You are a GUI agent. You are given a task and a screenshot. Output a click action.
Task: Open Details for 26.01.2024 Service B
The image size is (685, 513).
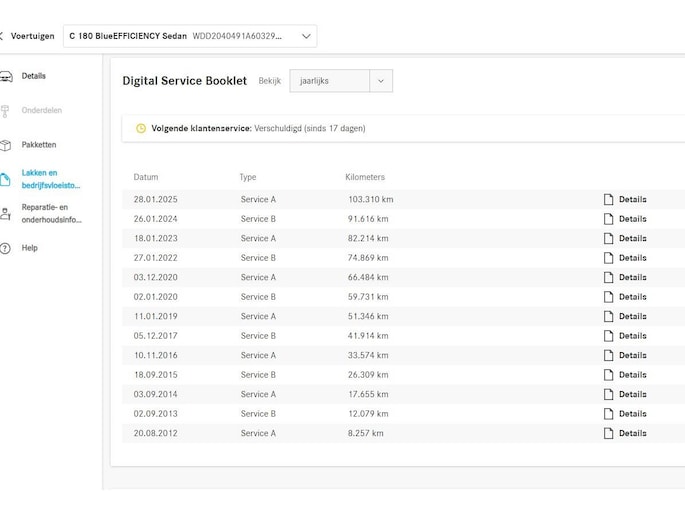click(632, 219)
